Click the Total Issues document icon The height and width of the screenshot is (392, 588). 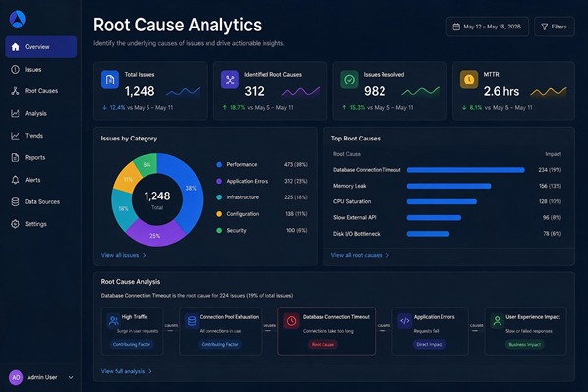coord(110,80)
